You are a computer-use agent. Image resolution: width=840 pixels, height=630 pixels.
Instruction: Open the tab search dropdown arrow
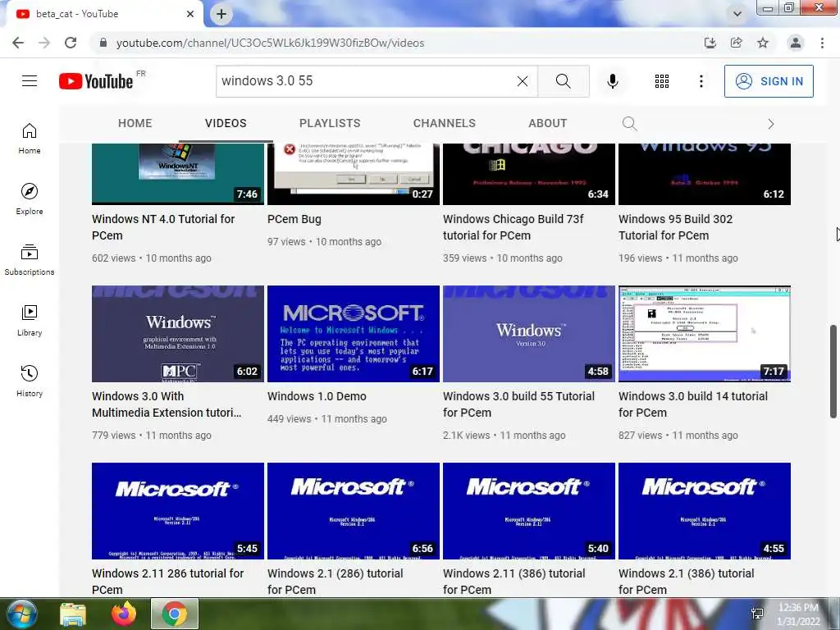(737, 14)
